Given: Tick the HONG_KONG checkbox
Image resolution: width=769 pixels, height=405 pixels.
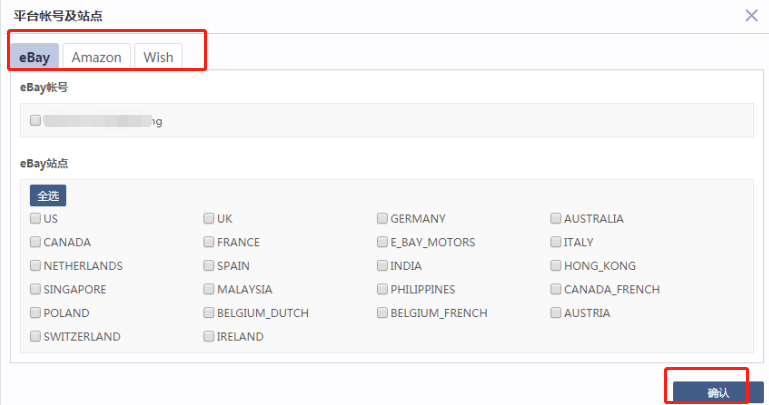Looking at the screenshot, I should click(x=556, y=265).
